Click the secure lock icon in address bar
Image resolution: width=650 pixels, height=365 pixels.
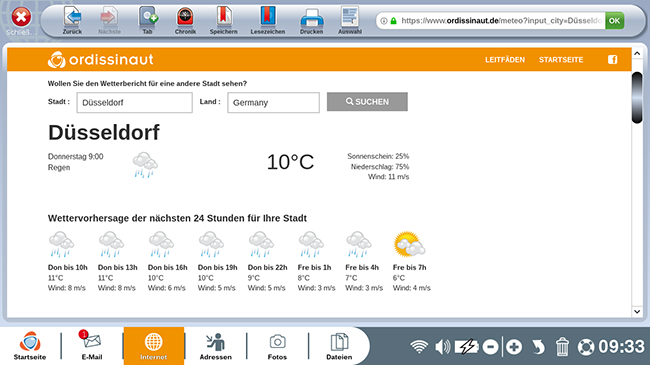pos(394,21)
